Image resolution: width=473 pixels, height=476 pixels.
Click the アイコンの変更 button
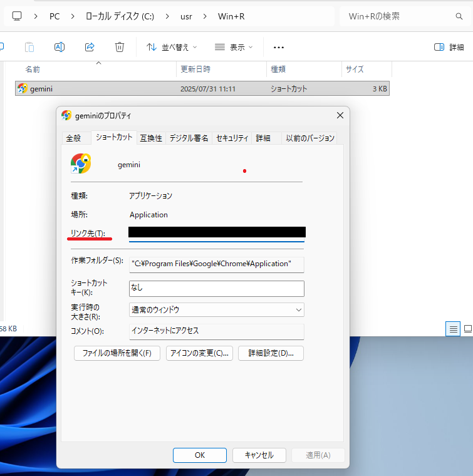[199, 353]
